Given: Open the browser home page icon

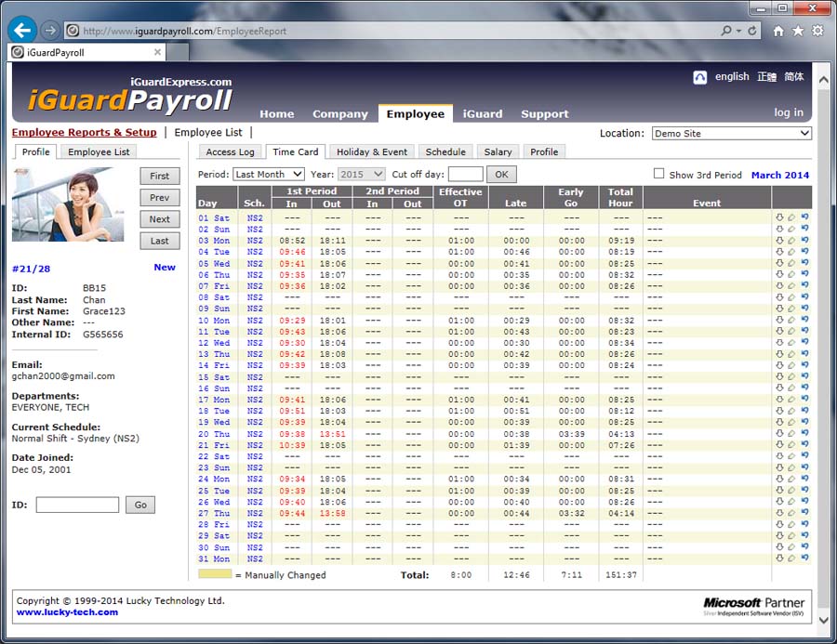Looking at the screenshot, I should click(x=778, y=31).
